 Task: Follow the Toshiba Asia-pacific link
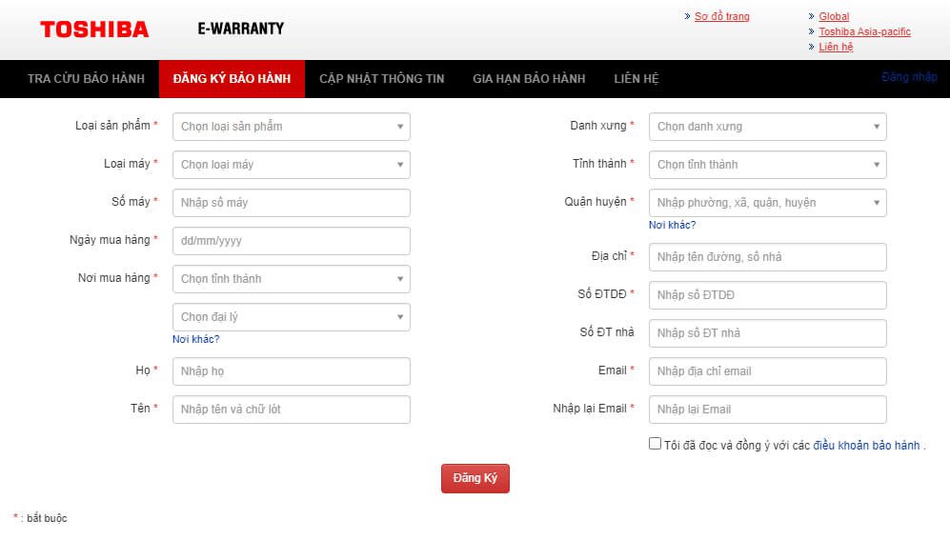pyautogui.click(x=864, y=31)
